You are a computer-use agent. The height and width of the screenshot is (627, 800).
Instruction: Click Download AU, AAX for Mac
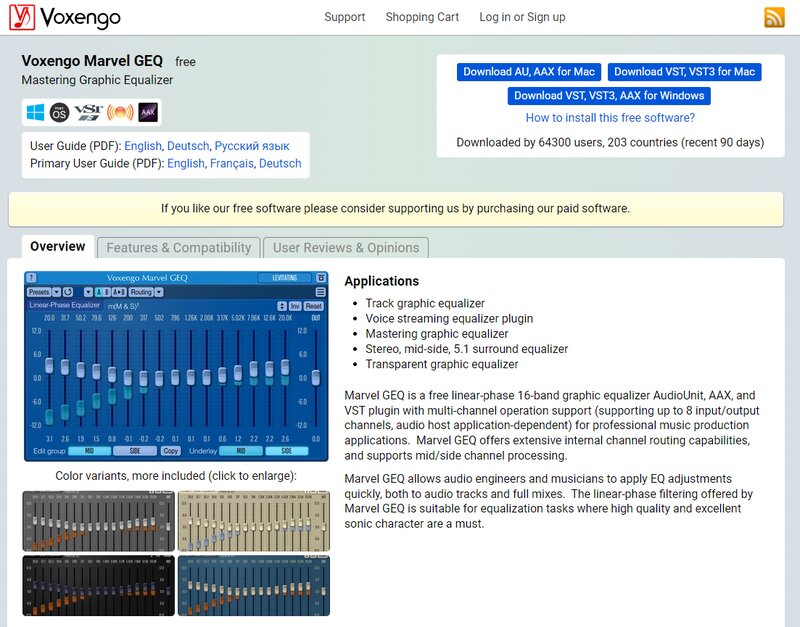tap(529, 72)
